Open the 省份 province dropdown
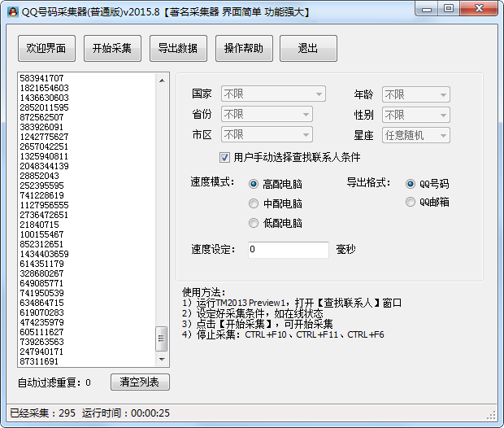The width and height of the screenshot is (504, 428). coord(267,115)
